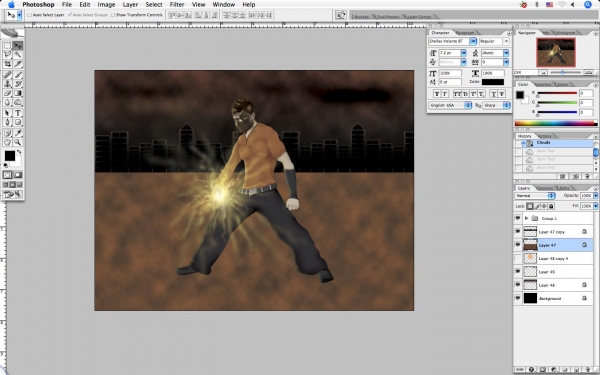Select the Gradient tool

18,93
